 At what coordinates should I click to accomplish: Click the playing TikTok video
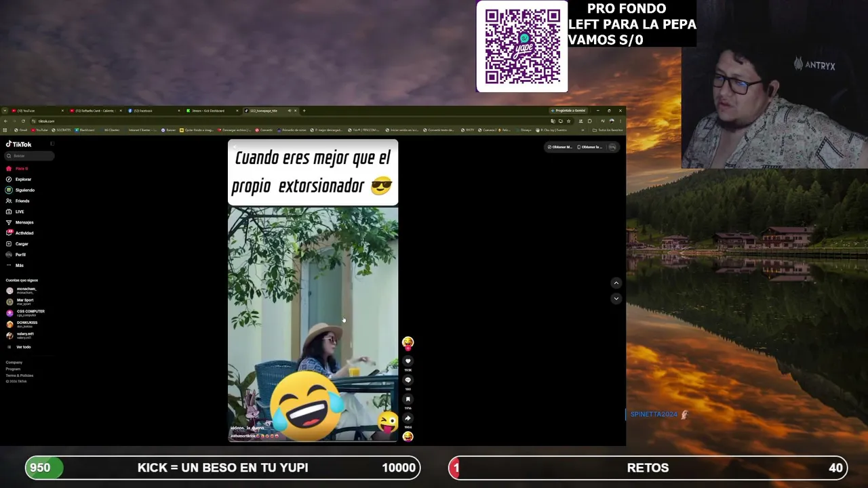pos(313,291)
